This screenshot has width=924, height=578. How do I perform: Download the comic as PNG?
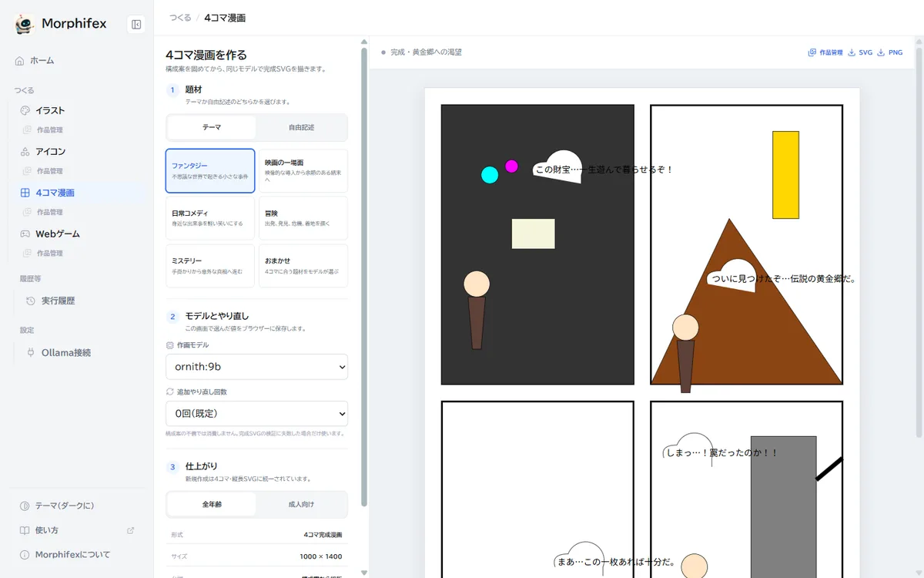[x=890, y=52]
